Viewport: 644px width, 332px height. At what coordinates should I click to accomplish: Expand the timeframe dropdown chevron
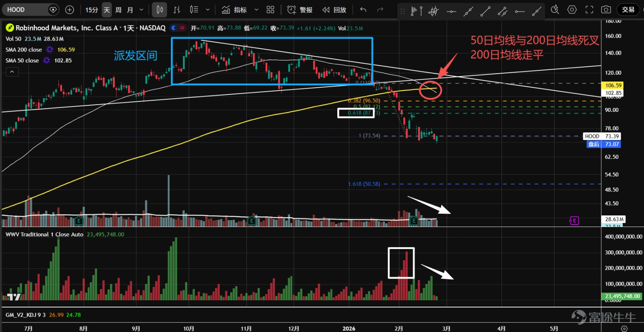pos(141,10)
